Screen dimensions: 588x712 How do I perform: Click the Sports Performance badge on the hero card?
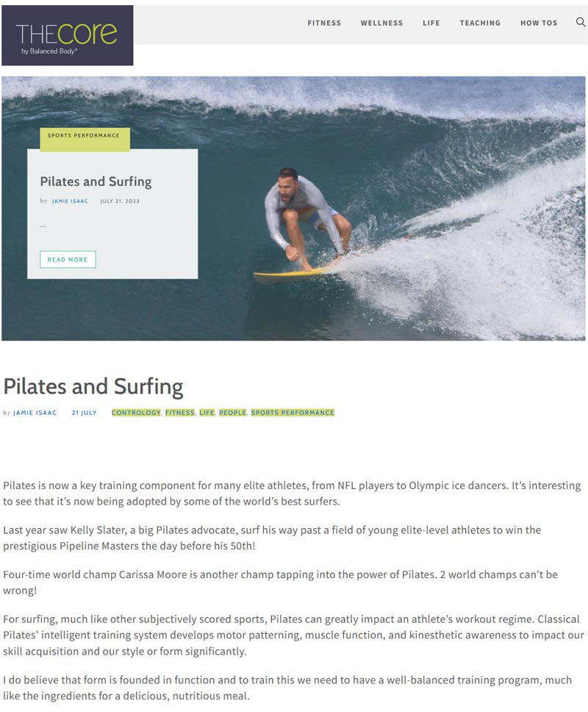pos(84,136)
